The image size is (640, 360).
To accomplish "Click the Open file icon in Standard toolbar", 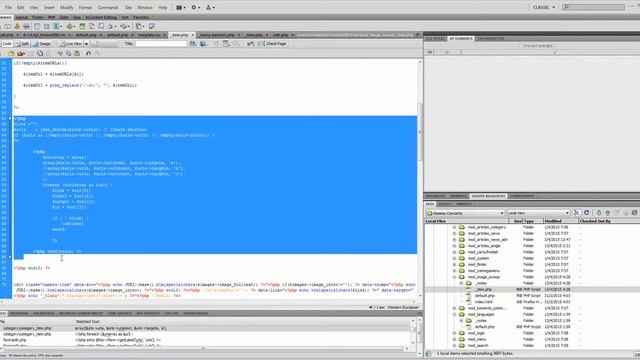I will tap(11, 53).
